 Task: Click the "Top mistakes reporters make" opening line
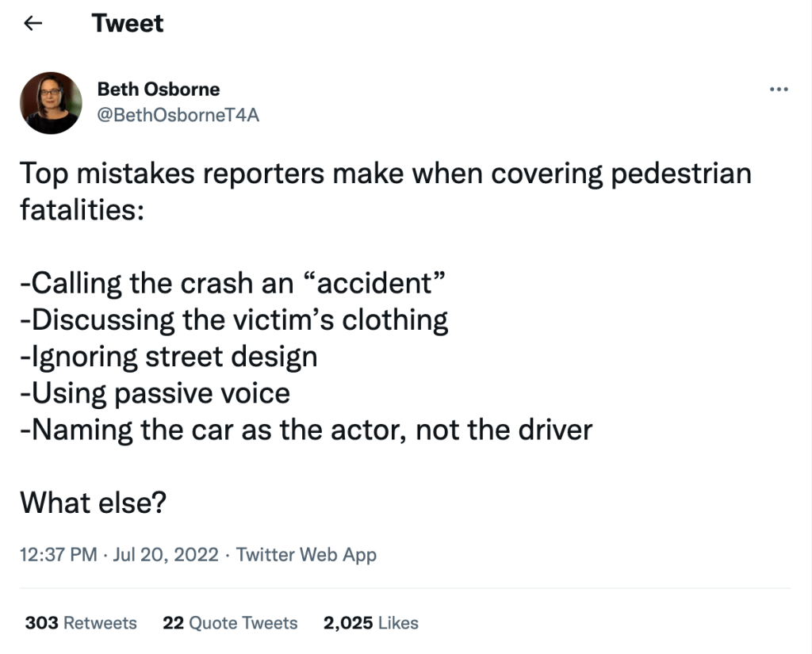tap(385, 174)
